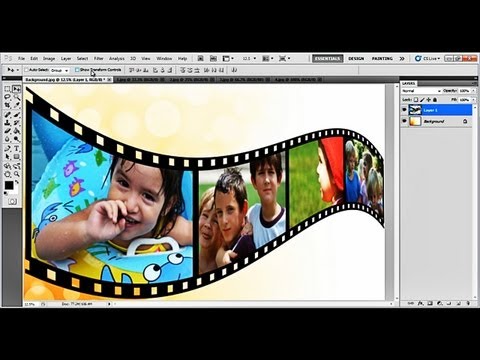
Task: Open the Window menu
Action: 164,58
